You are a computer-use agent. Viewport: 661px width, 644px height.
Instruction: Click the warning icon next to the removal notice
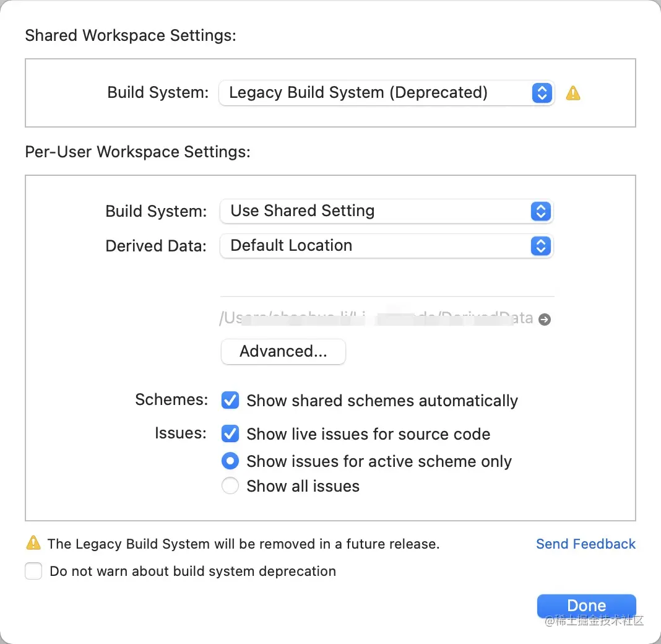click(33, 544)
